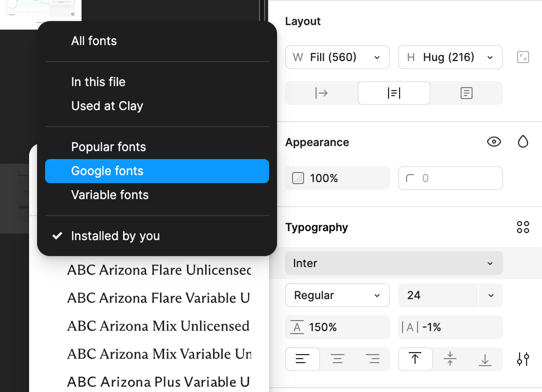Screen dimensions: 542x392
Task: Open blend mode droplet icon
Action: 523,142
